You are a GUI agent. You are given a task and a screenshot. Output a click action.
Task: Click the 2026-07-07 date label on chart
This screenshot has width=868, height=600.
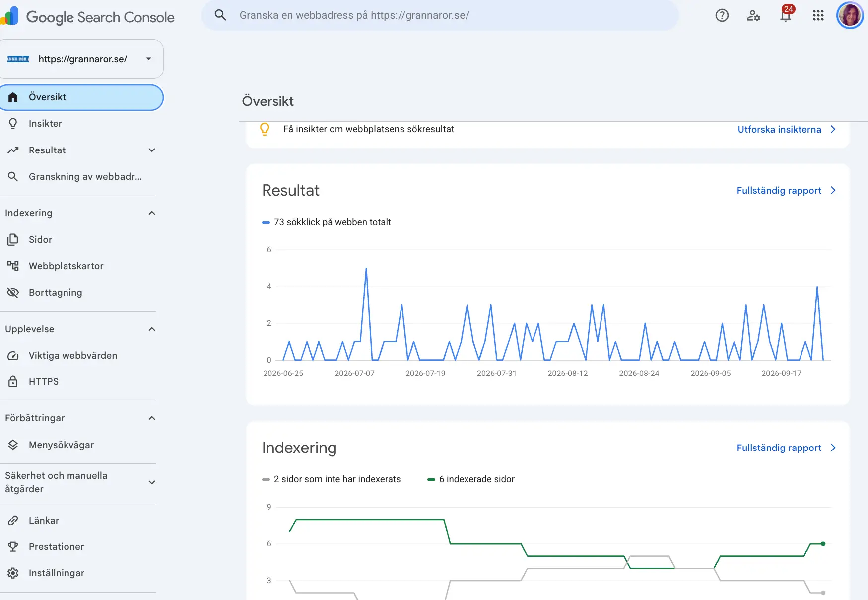[354, 374]
